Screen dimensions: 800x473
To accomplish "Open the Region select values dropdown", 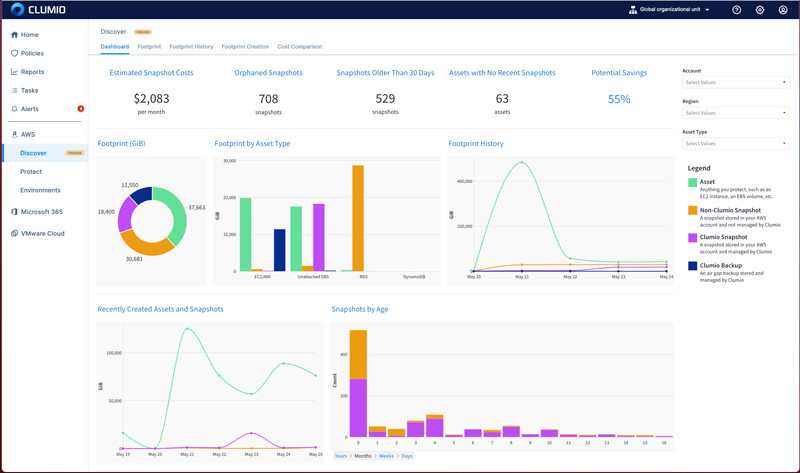I will (x=736, y=113).
